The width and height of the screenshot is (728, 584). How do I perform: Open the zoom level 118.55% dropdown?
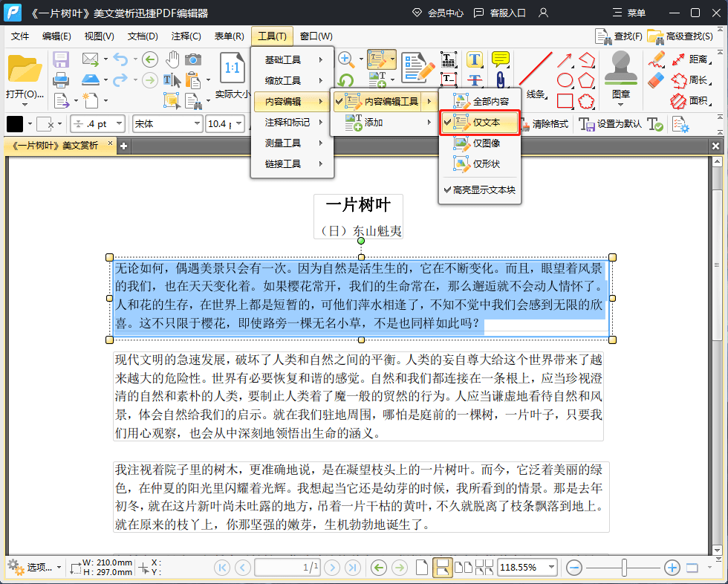(551, 567)
